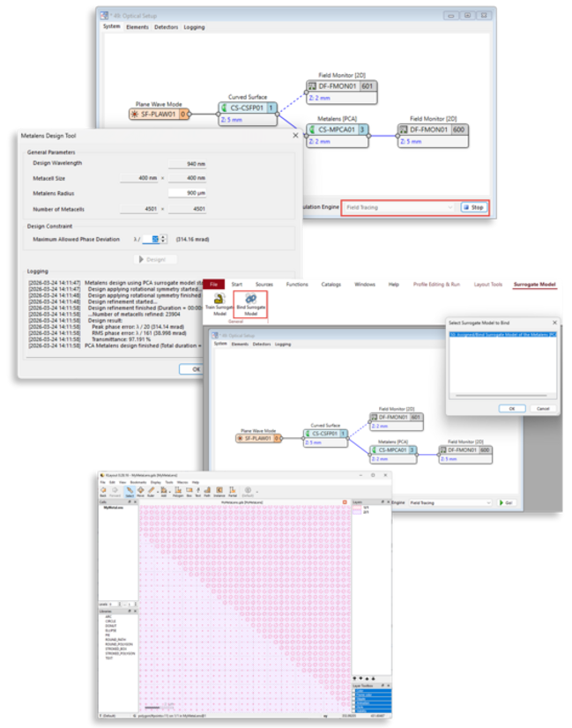This screenshot has height=728, width=572.
Task: Select the Ruler tool in KLayout toolbar
Action: pyautogui.click(x=152, y=490)
